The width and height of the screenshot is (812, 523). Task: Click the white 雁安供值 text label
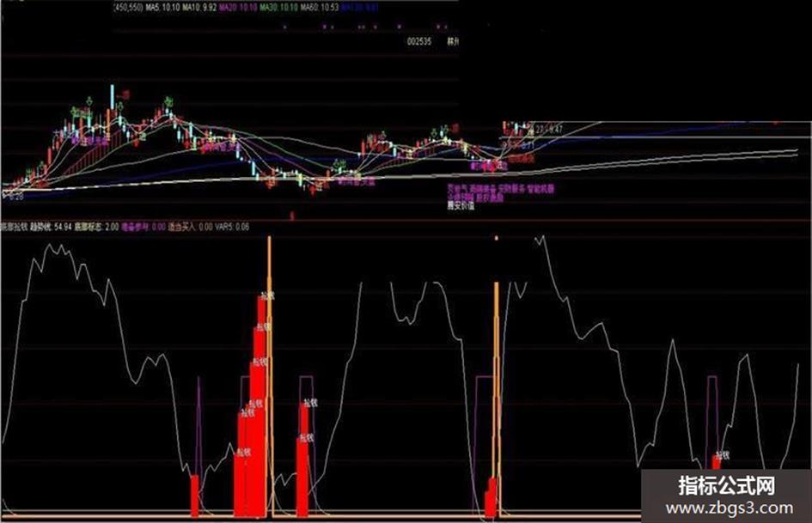(x=461, y=204)
